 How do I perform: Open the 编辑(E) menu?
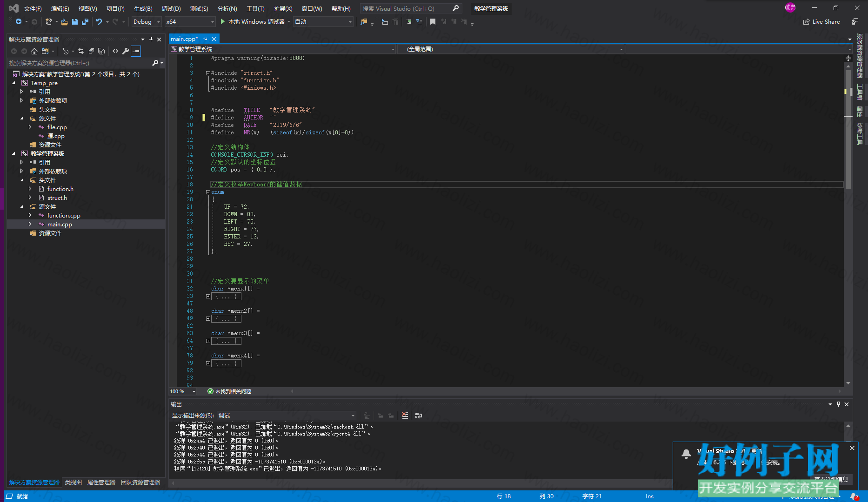coord(60,8)
